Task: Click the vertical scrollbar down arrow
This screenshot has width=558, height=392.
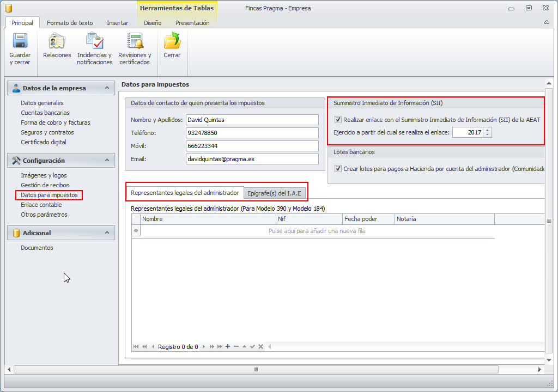Action: 549,360
